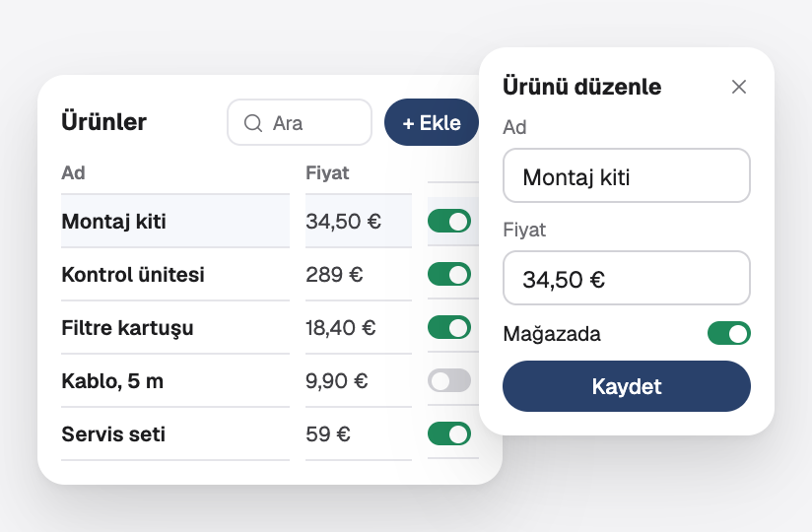Click the + Ekle button

pos(432,122)
